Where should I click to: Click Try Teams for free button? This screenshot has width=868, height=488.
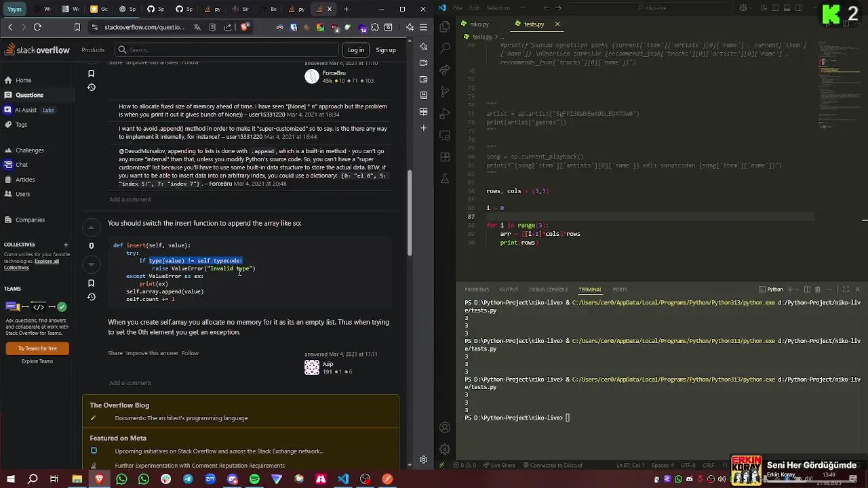point(37,348)
